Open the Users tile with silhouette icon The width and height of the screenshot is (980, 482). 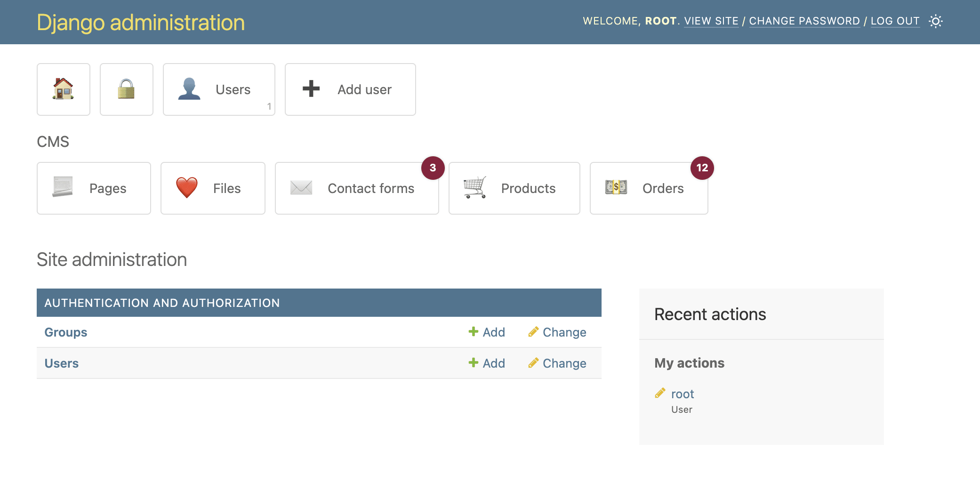[x=219, y=89]
